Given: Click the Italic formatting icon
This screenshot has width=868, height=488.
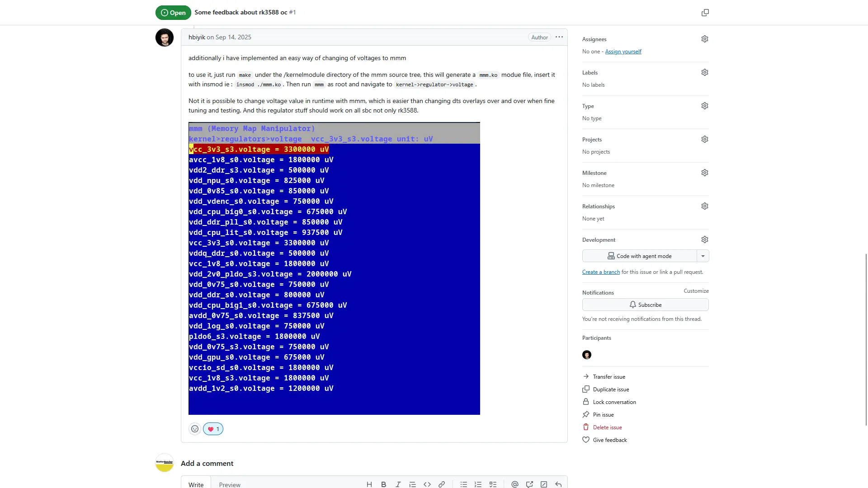Looking at the screenshot, I should pyautogui.click(x=398, y=484).
